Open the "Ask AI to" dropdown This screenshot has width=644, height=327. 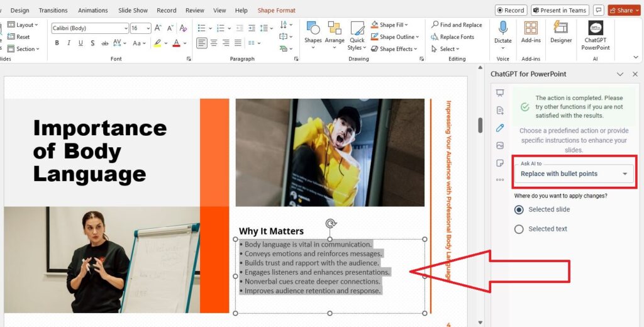(574, 174)
